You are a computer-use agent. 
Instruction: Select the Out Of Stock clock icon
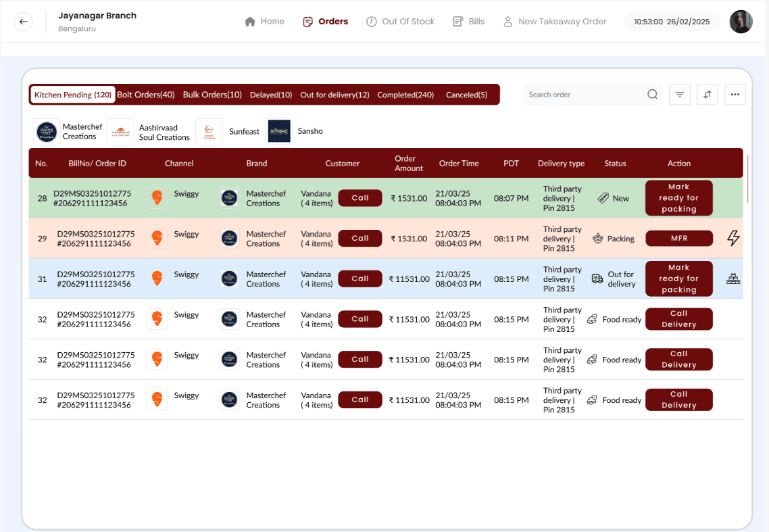coord(371,21)
